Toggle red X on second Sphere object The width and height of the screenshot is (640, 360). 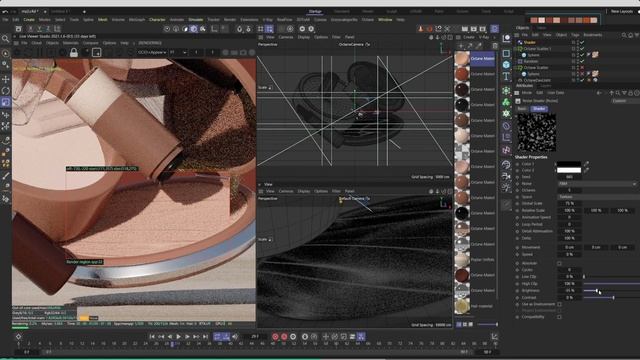[582, 74]
